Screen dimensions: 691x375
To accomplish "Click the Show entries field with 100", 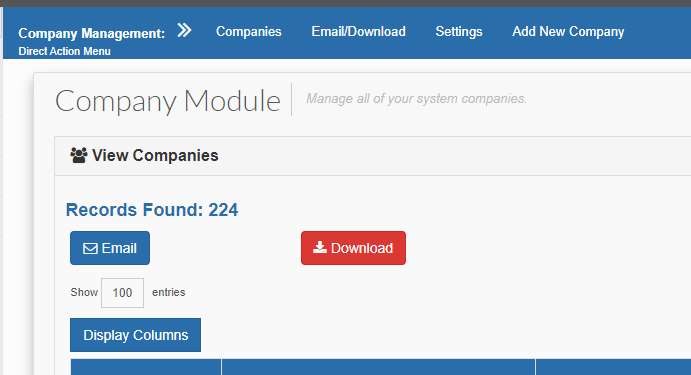I will point(123,293).
